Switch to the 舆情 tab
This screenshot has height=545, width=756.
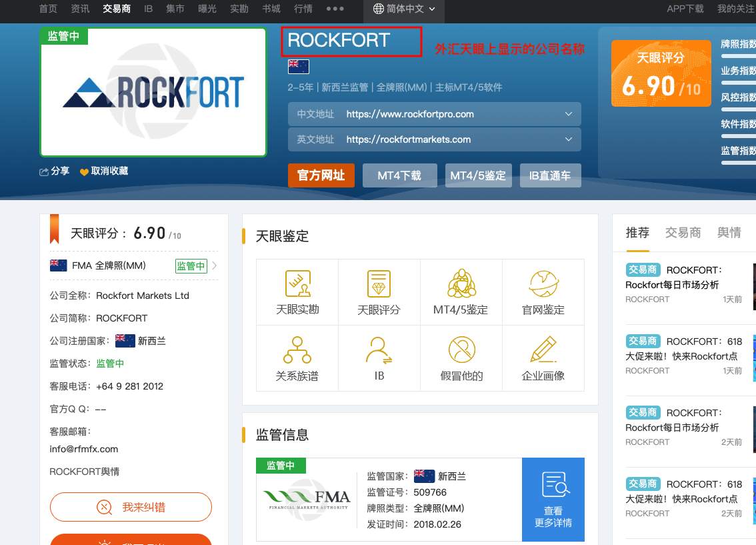pyautogui.click(x=729, y=233)
